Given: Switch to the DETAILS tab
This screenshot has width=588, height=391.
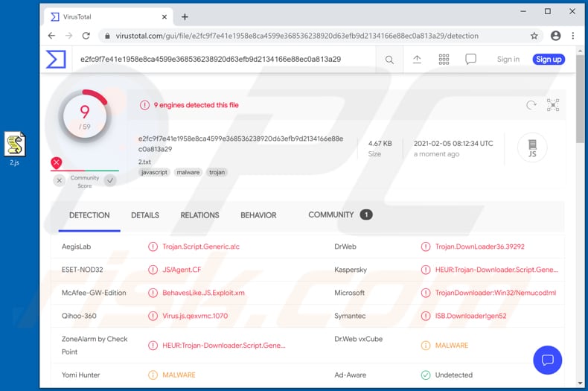Looking at the screenshot, I should [x=145, y=215].
